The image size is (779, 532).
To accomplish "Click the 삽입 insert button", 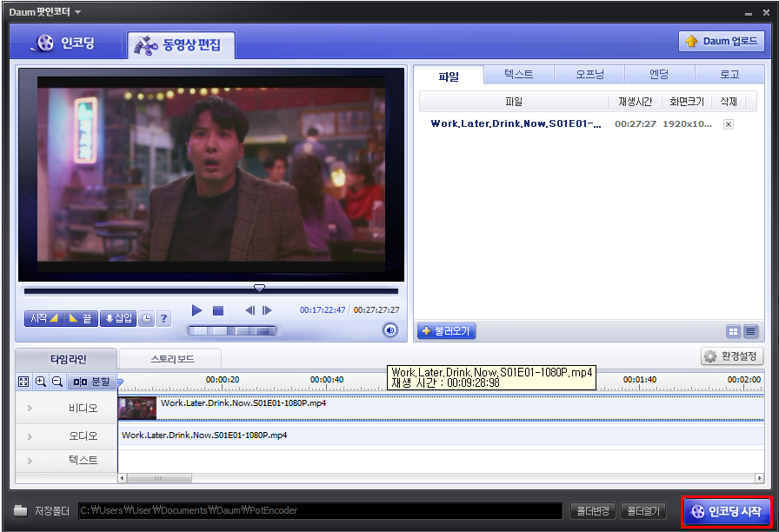I will pyautogui.click(x=118, y=318).
